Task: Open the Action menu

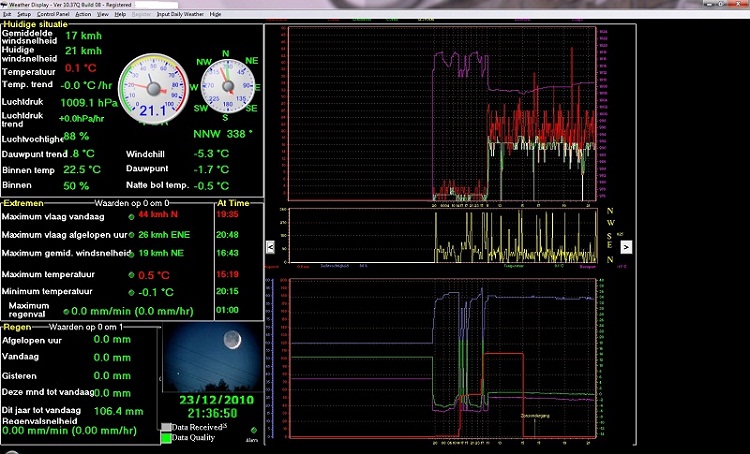Action: click(83, 16)
